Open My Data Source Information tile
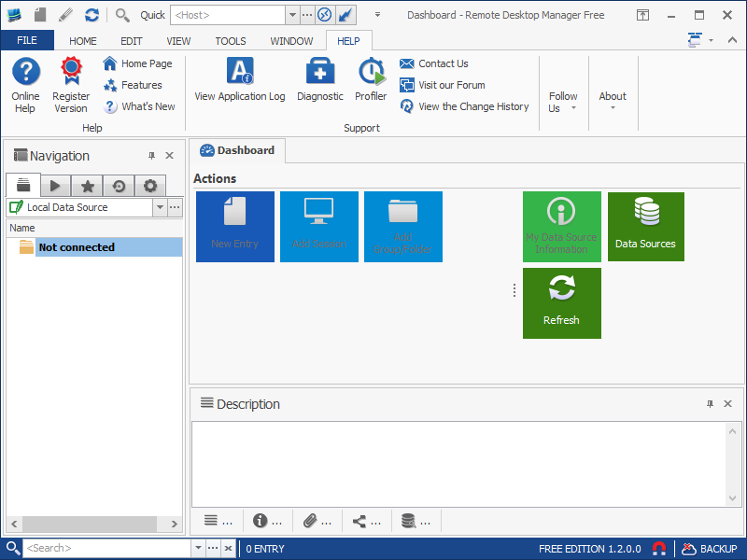The height and width of the screenshot is (560, 747). (x=562, y=227)
